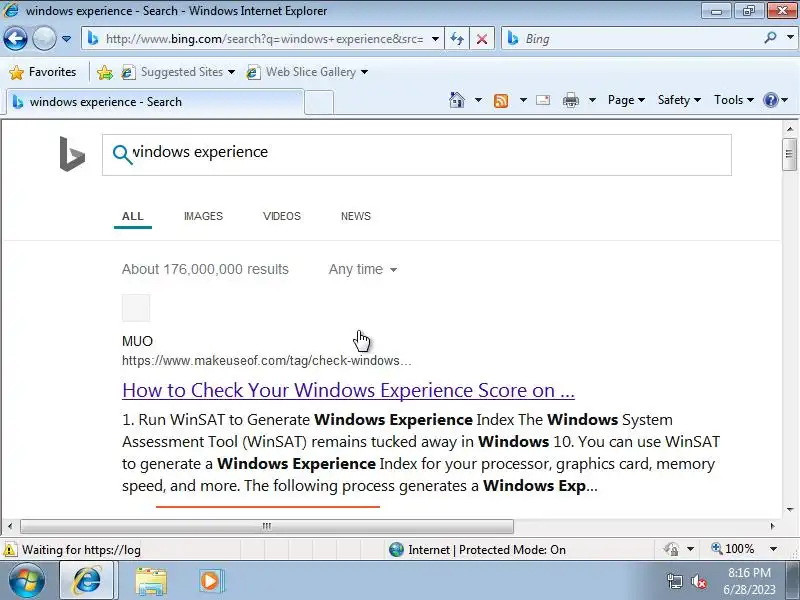This screenshot has width=800, height=600.
Task: Click the Home page icon
Action: pos(457,100)
